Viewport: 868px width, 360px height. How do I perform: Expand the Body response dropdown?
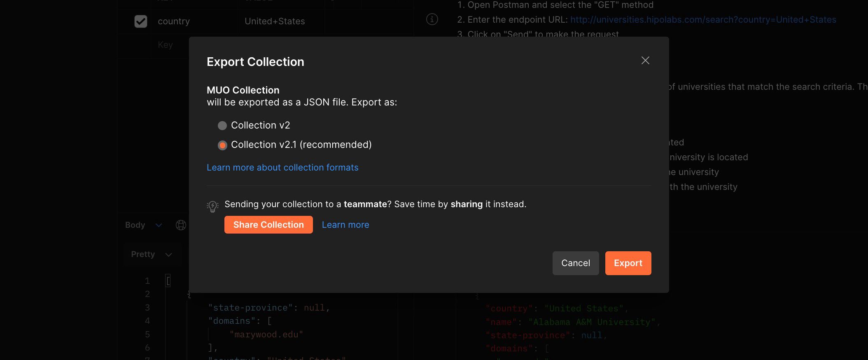click(x=159, y=225)
